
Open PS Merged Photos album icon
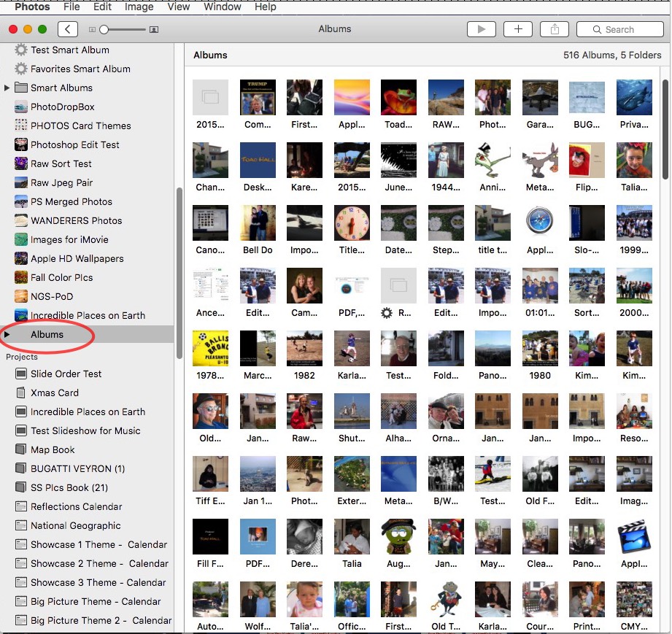pyautogui.click(x=21, y=201)
